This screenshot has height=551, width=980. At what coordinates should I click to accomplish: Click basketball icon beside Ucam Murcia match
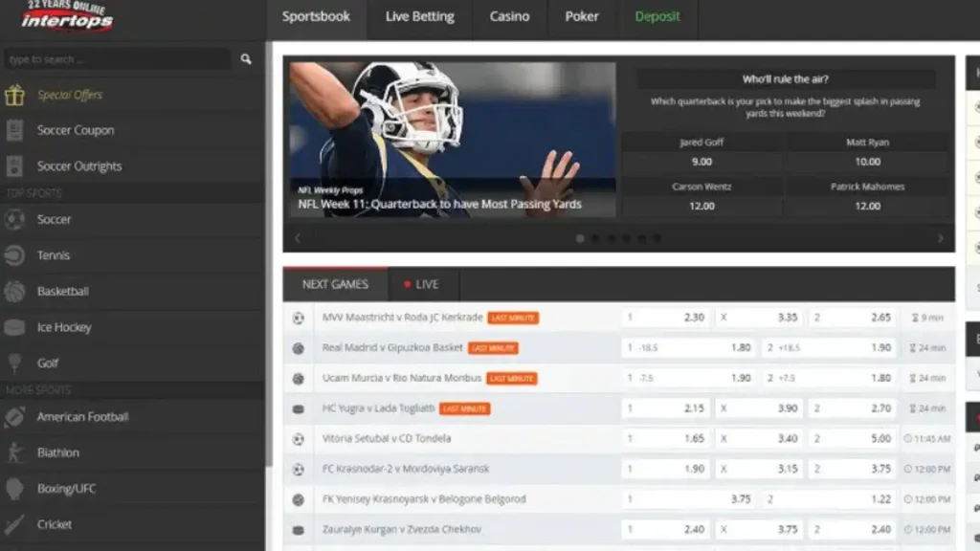click(x=299, y=379)
